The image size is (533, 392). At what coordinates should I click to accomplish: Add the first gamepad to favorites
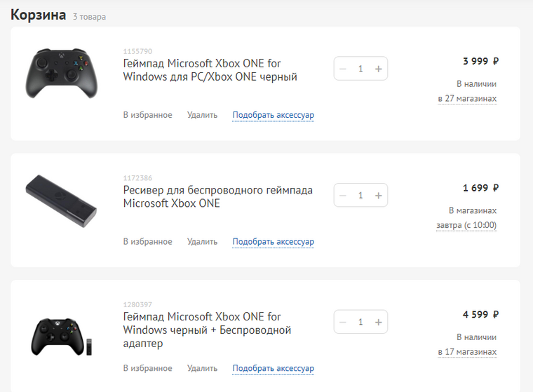point(147,115)
